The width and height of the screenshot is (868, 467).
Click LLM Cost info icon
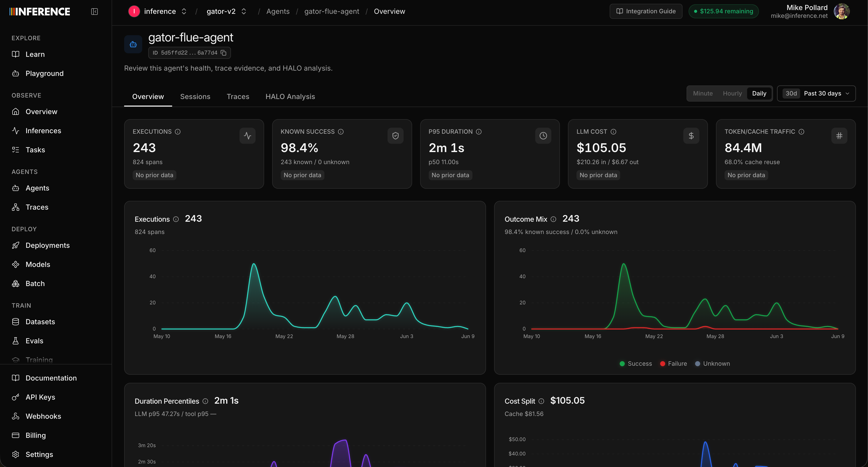(x=613, y=132)
